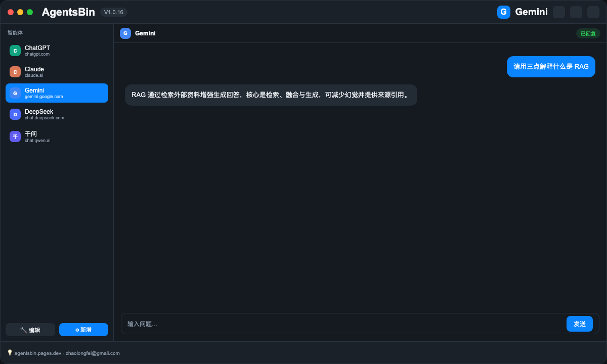Click the lightbulb icon in footer

point(10,353)
